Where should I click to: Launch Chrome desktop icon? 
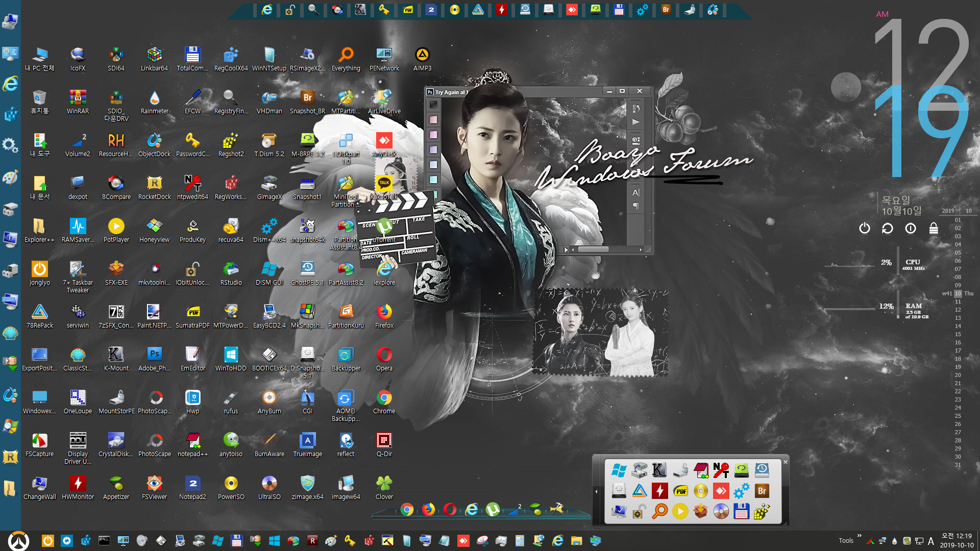pos(384,402)
